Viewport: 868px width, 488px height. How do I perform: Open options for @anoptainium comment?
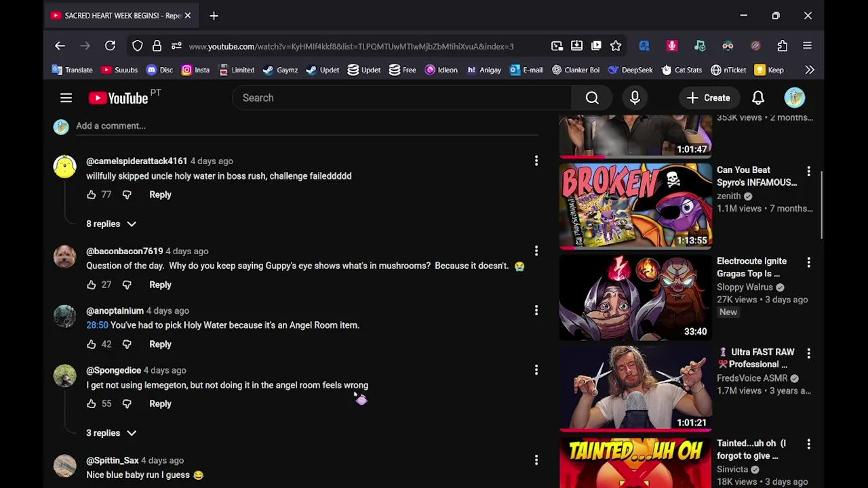click(536, 310)
